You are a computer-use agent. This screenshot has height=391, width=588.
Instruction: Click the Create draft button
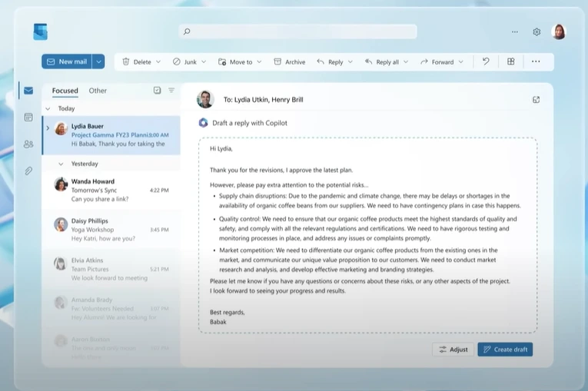point(505,350)
